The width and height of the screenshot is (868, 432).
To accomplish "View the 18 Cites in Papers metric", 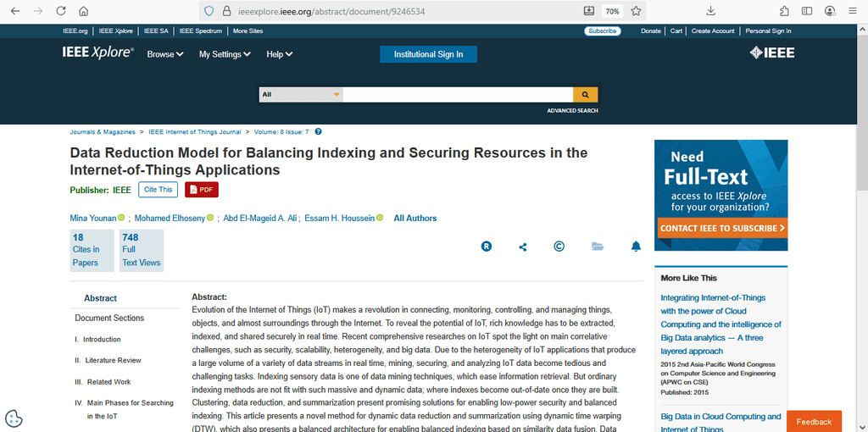I will coord(92,251).
